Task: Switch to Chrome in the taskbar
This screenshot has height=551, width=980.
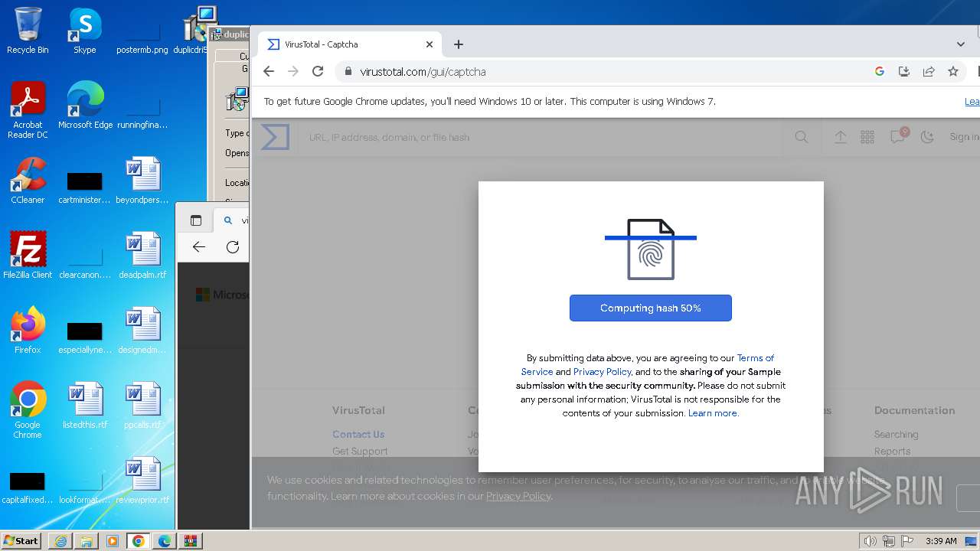Action: click(x=139, y=541)
